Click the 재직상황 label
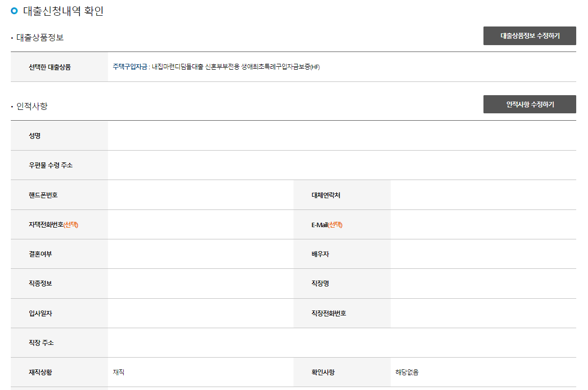588x390 pixels. tap(41, 372)
